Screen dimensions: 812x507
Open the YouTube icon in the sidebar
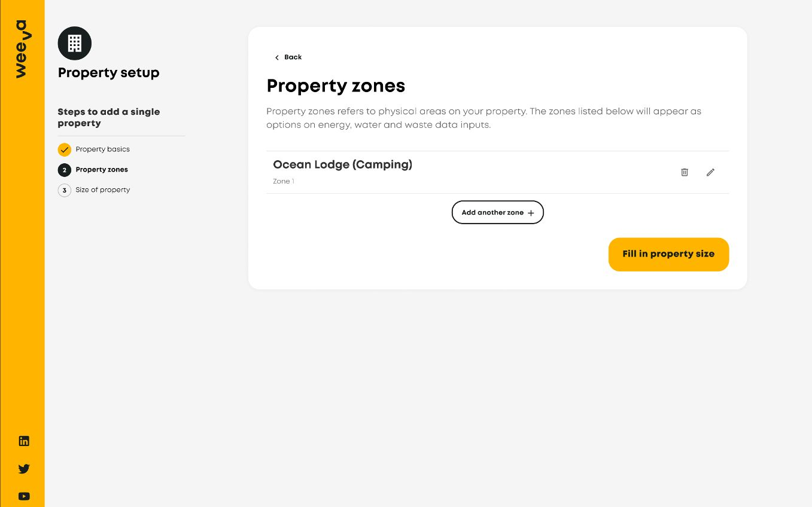click(24, 496)
